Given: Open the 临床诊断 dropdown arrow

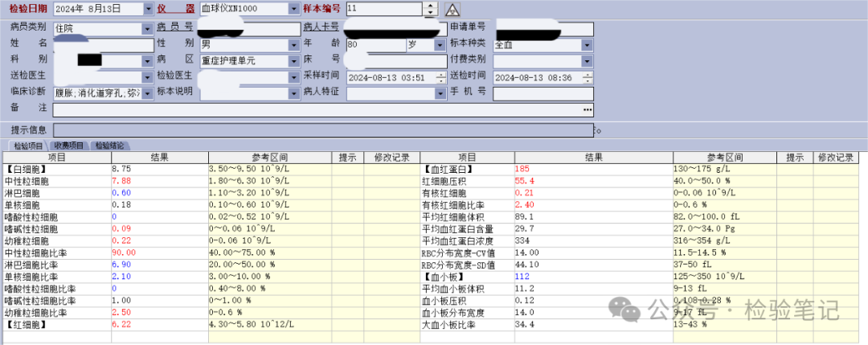Looking at the screenshot, I should [x=147, y=93].
